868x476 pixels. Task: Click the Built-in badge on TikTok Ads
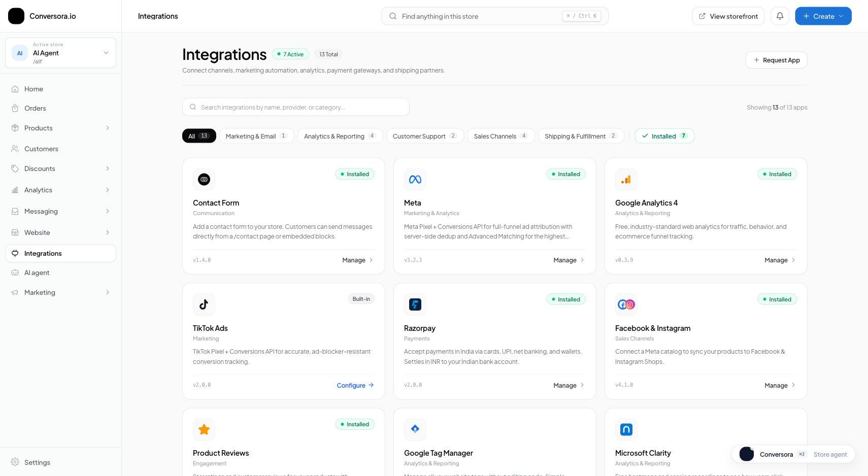(361, 299)
